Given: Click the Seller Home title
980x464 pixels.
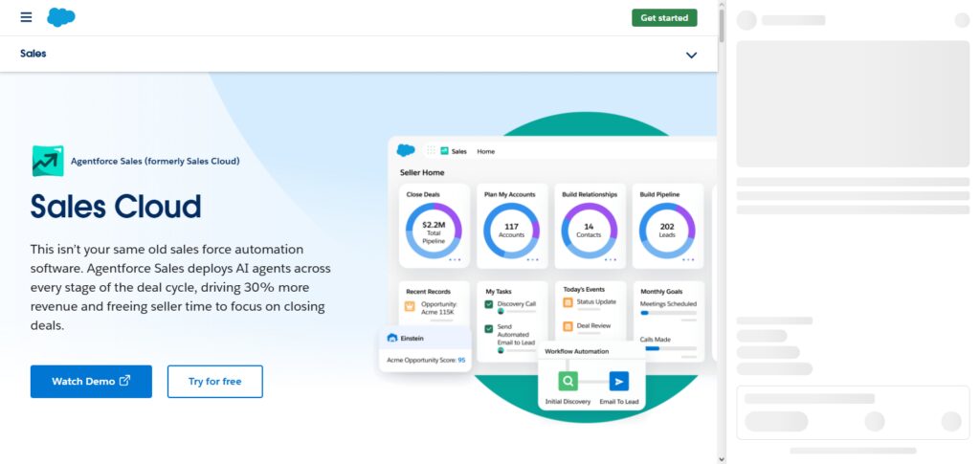Looking at the screenshot, I should (x=422, y=172).
